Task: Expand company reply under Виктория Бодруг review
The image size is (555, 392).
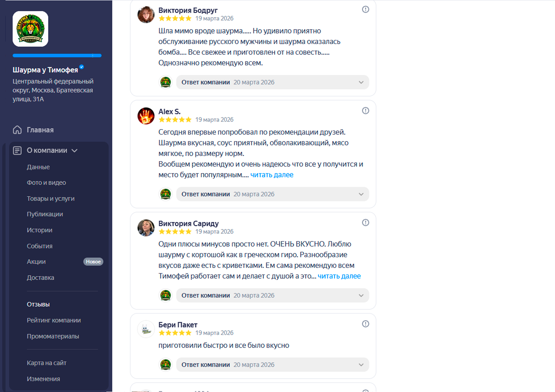Action: coord(361,82)
